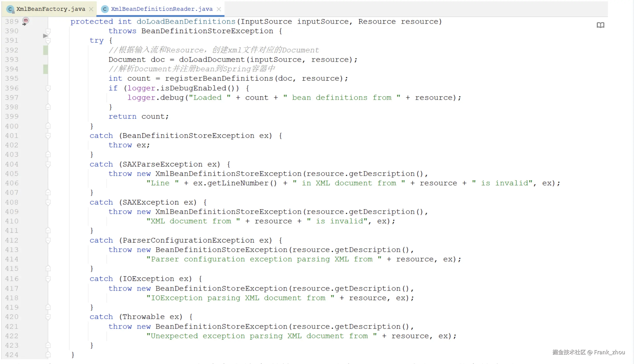This screenshot has width=634, height=364.
Task: Click line number 414 in the gutter
Action: coord(12,259)
